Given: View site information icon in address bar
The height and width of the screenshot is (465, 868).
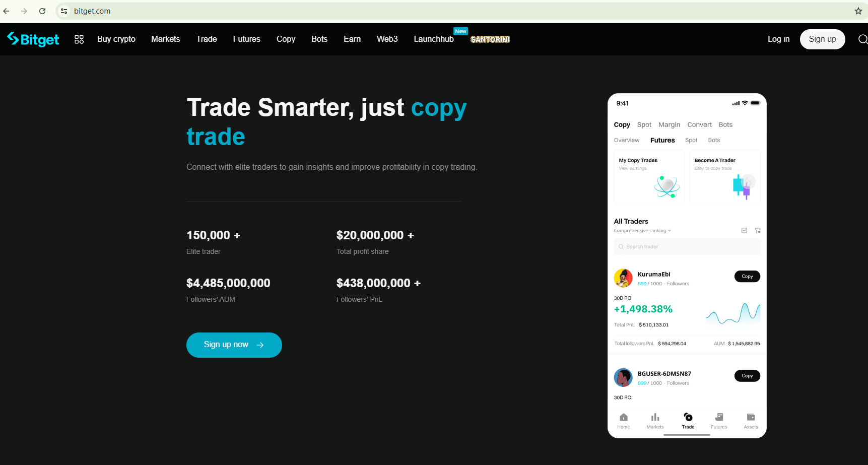Looking at the screenshot, I should point(64,11).
